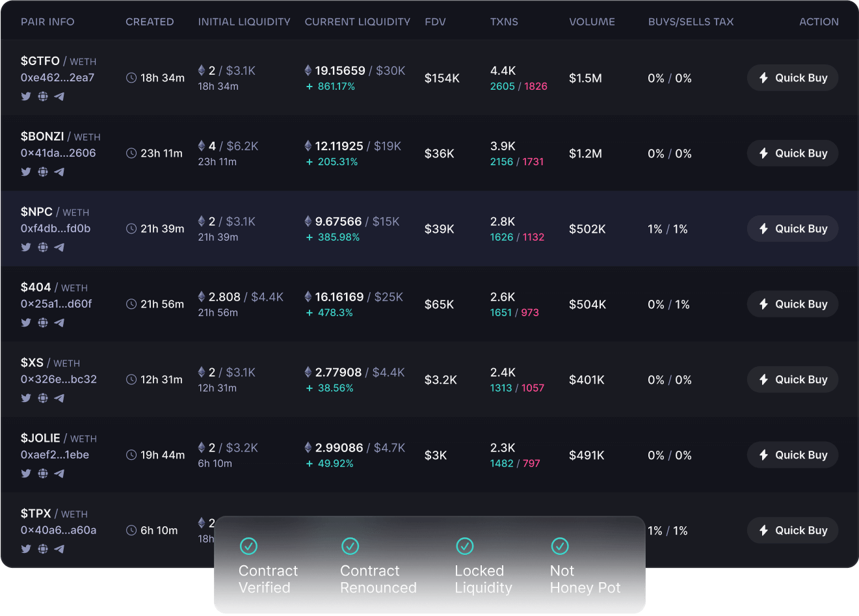Viewport: 859px width, 616px height.
Task: Open the $JOLIE Telegram icon
Action: 59,474
